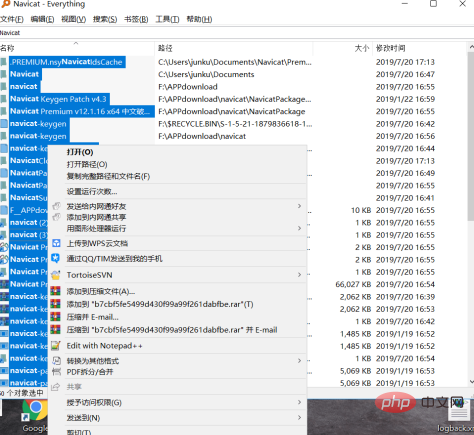Click the folder icon of Navicat Keygen Patch v4.3
474x435 pixels.
tap(4, 99)
